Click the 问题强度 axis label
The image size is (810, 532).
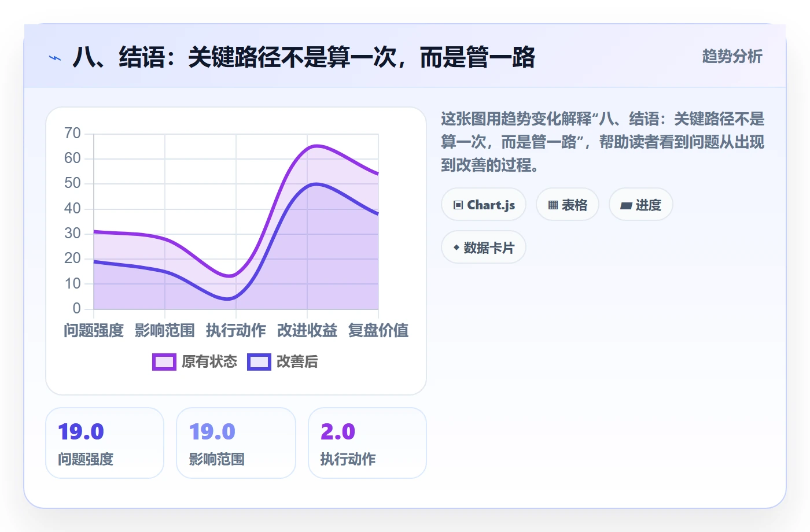pyautogui.click(x=94, y=330)
